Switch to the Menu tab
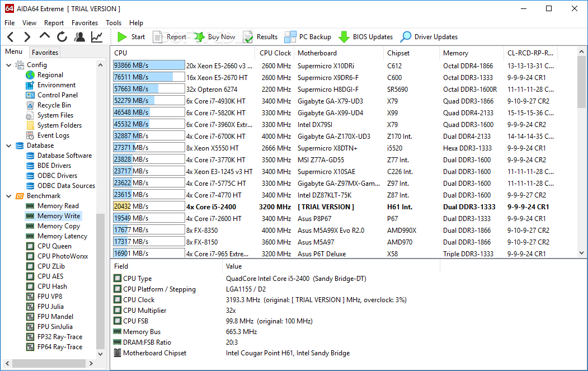The width and height of the screenshot is (588, 371). pyautogui.click(x=14, y=51)
